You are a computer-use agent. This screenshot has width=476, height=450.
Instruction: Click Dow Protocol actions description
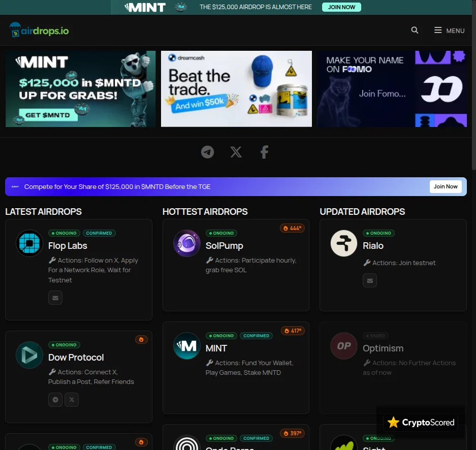91,377
